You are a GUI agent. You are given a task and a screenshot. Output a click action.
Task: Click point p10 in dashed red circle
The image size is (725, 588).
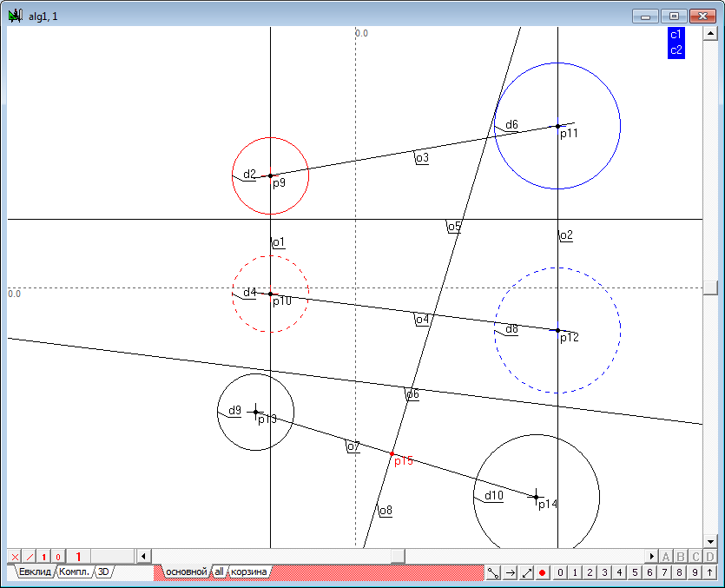pyautogui.click(x=271, y=294)
